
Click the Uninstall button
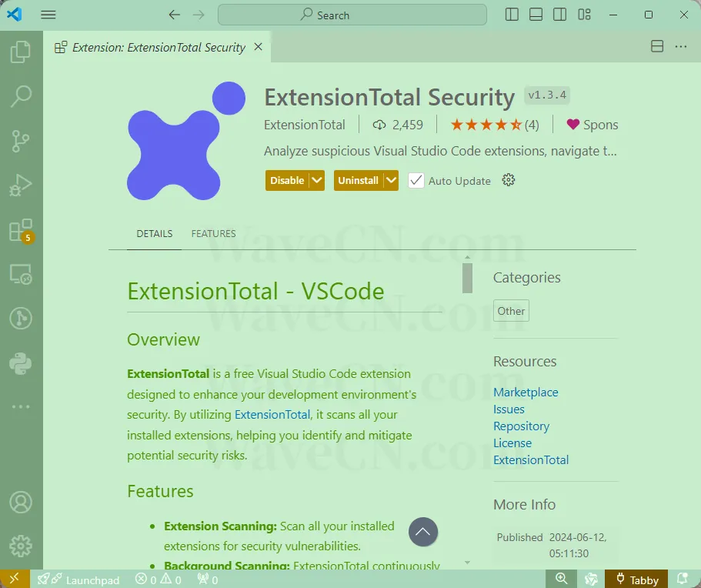point(358,180)
